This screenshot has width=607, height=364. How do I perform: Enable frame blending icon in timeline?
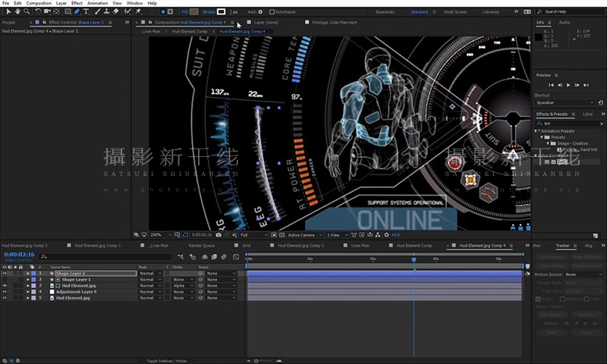click(214, 256)
